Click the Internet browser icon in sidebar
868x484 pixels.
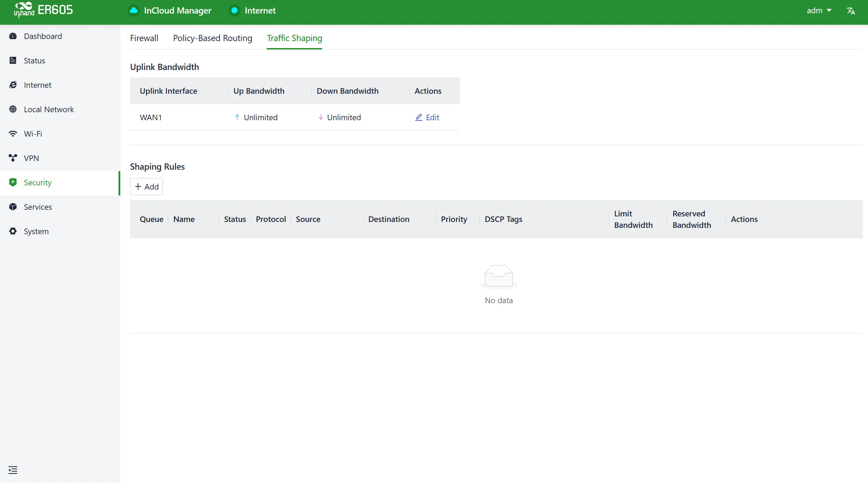13,85
